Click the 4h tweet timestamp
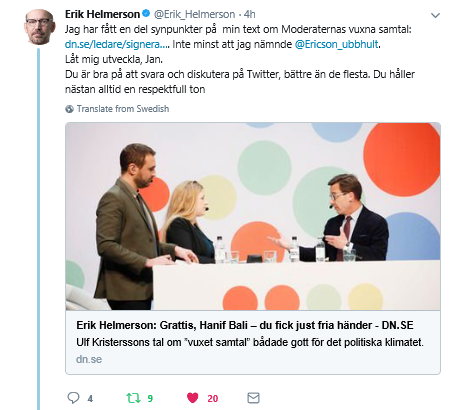460x410 pixels. pyautogui.click(x=250, y=14)
